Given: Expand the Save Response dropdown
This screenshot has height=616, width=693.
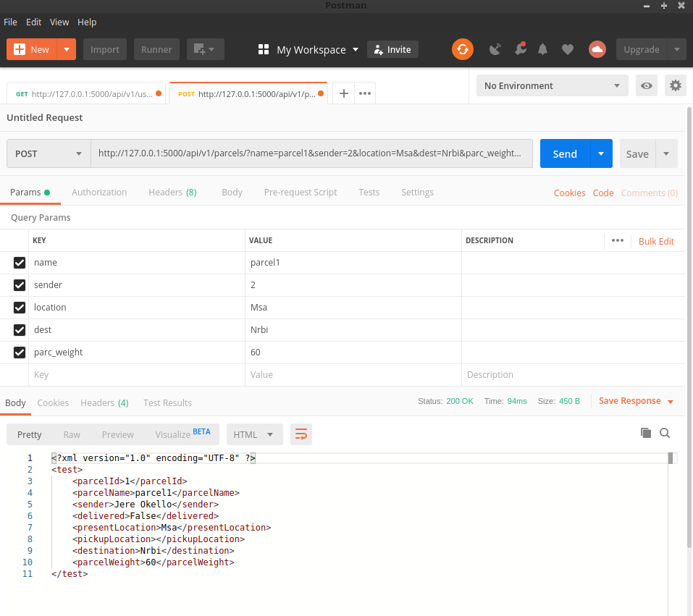Looking at the screenshot, I should [671, 401].
